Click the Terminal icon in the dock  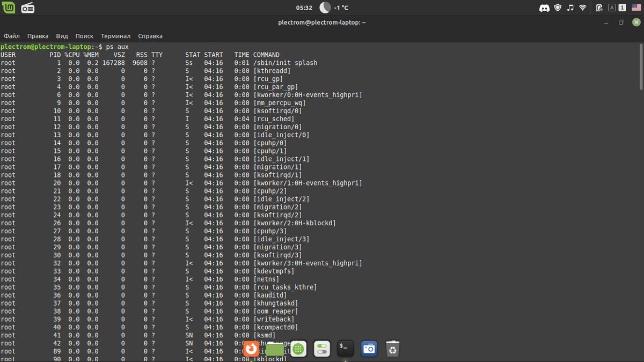click(x=346, y=349)
